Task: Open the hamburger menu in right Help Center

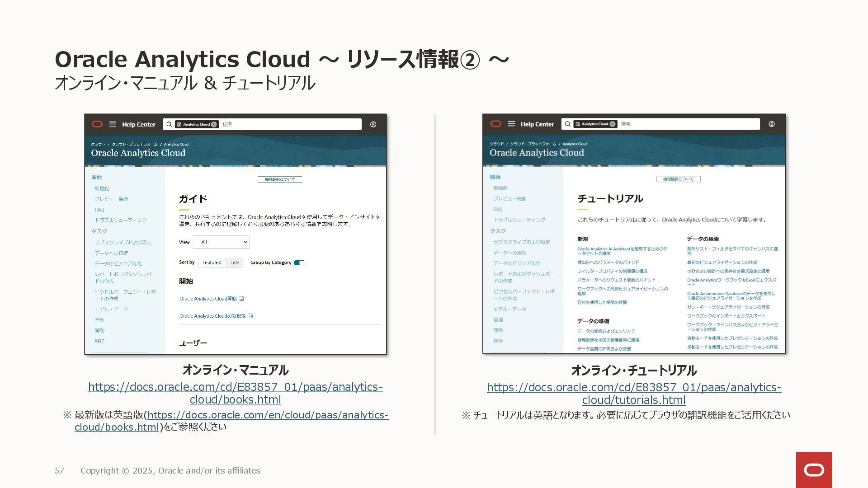Action: point(511,124)
